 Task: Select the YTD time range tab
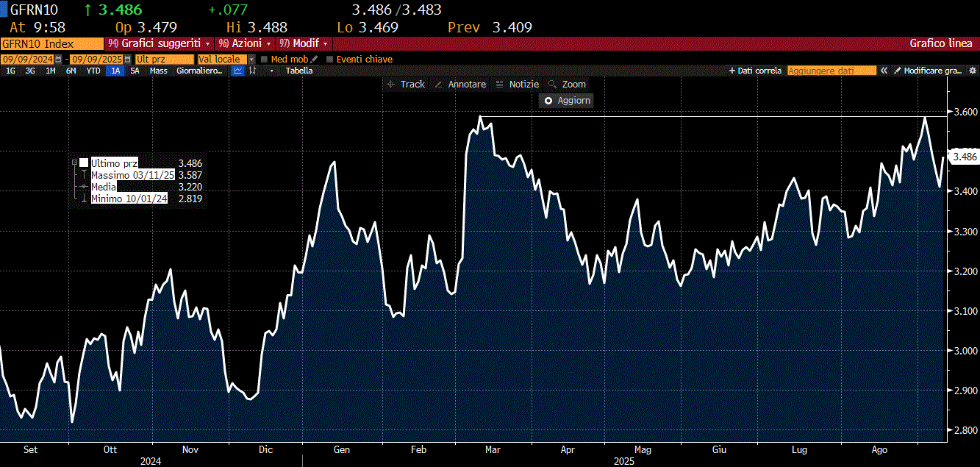pyautogui.click(x=93, y=71)
